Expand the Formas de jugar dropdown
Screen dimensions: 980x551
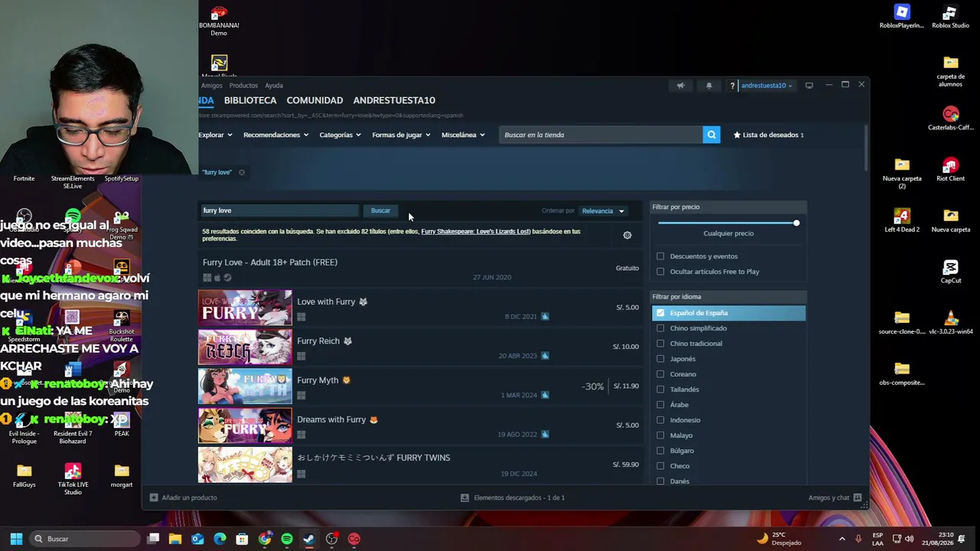[401, 135]
